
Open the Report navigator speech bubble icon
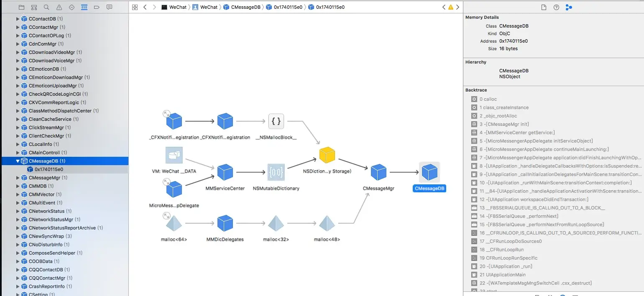[109, 7]
